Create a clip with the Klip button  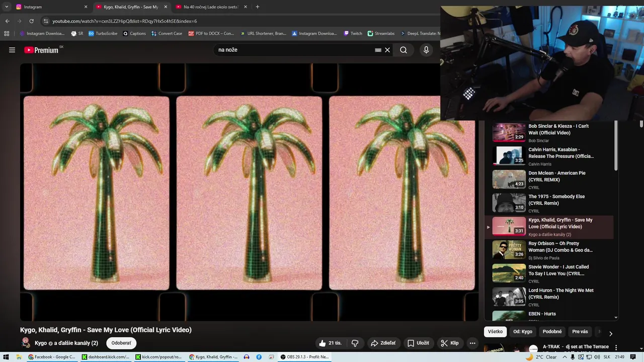[x=450, y=343]
